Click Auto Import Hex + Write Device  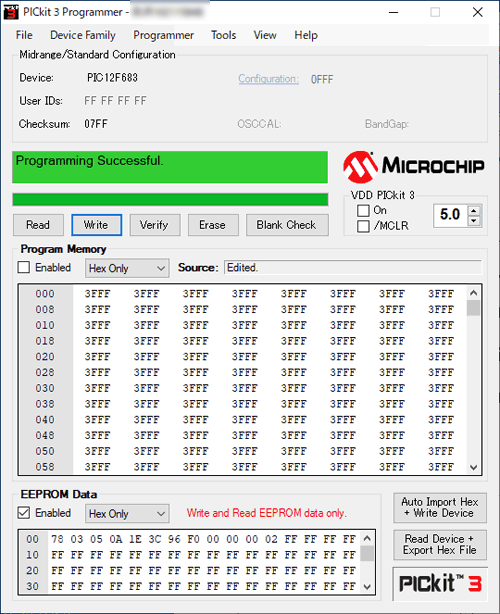point(440,507)
